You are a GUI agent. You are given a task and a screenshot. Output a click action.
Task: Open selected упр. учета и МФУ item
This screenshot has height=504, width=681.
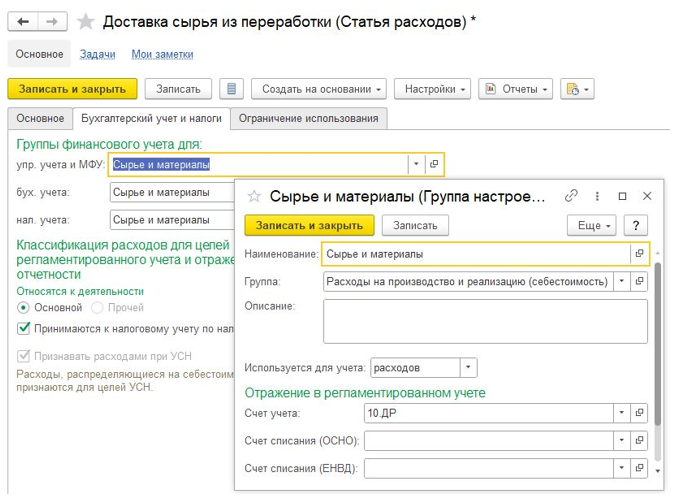(434, 164)
